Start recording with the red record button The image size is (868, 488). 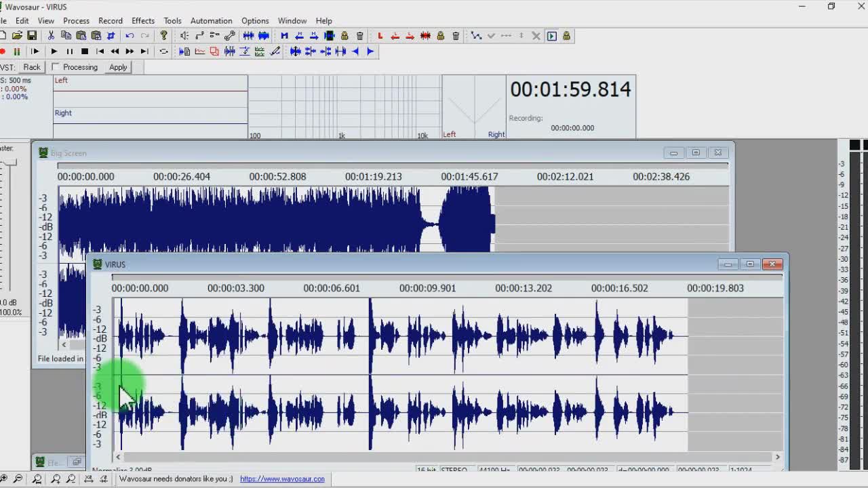coord(3,52)
